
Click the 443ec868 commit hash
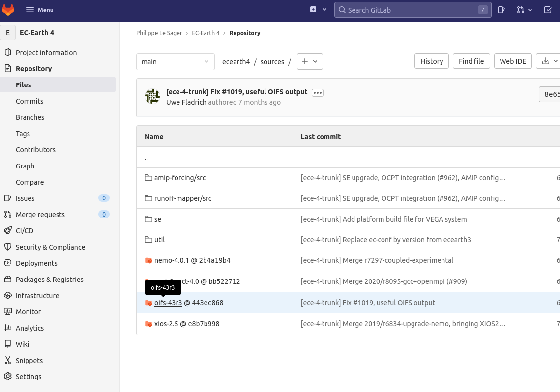pyautogui.click(x=207, y=303)
